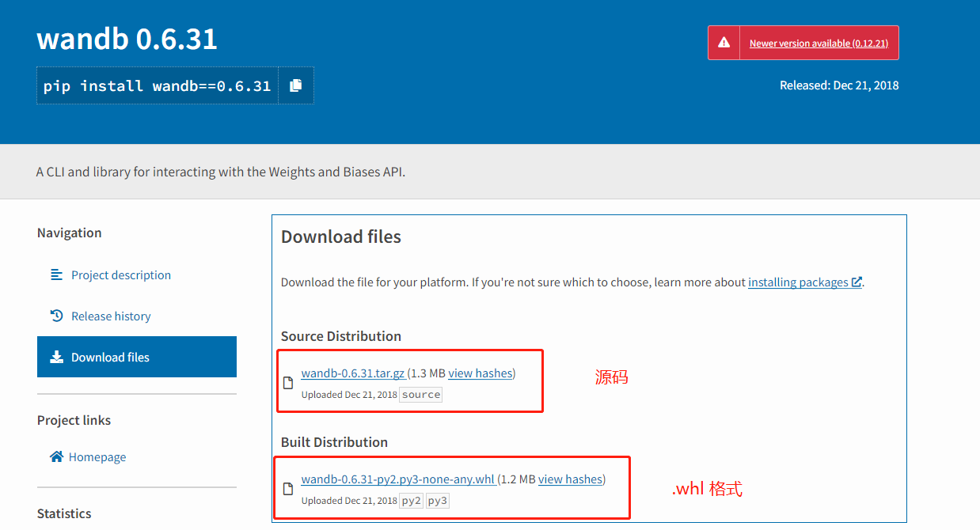Click the file icon beside wandb-0.6.31.tar.gz
Image resolution: width=980 pixels, height=530 pixels.
289,383
